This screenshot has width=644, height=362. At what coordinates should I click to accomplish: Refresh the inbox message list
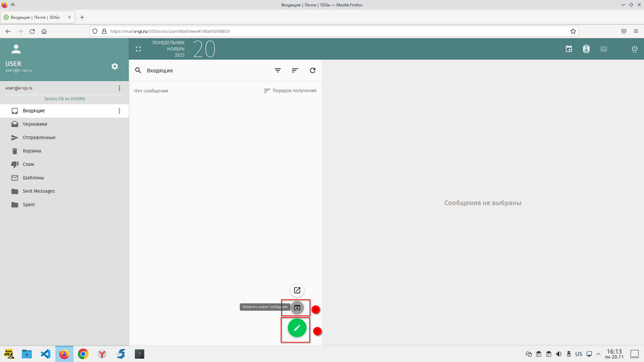(313, 70)
